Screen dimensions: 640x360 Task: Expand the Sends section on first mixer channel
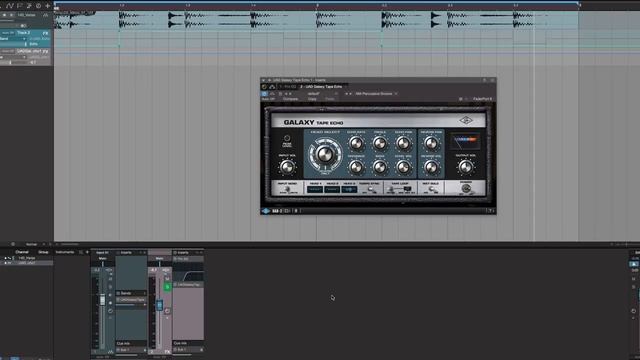(131, 293)
